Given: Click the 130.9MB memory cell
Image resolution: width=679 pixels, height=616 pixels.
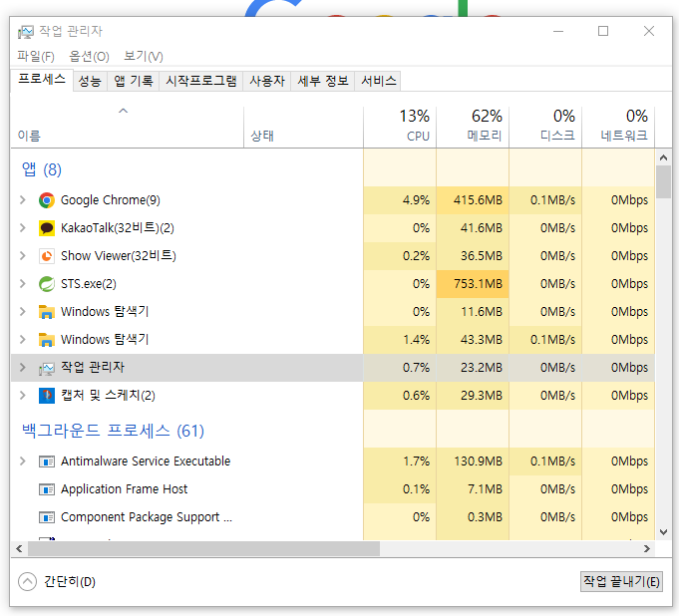Looking at the screenshot, I should [x=473, y=462].
